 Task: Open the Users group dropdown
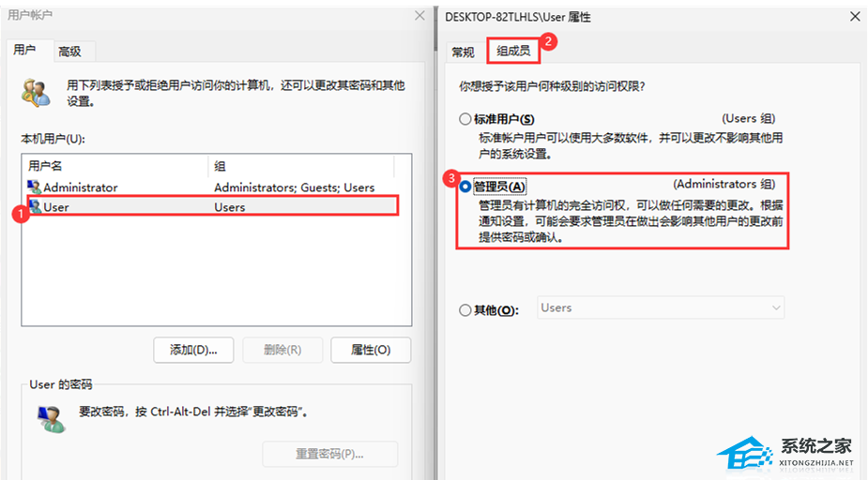[x=661, y=307]
